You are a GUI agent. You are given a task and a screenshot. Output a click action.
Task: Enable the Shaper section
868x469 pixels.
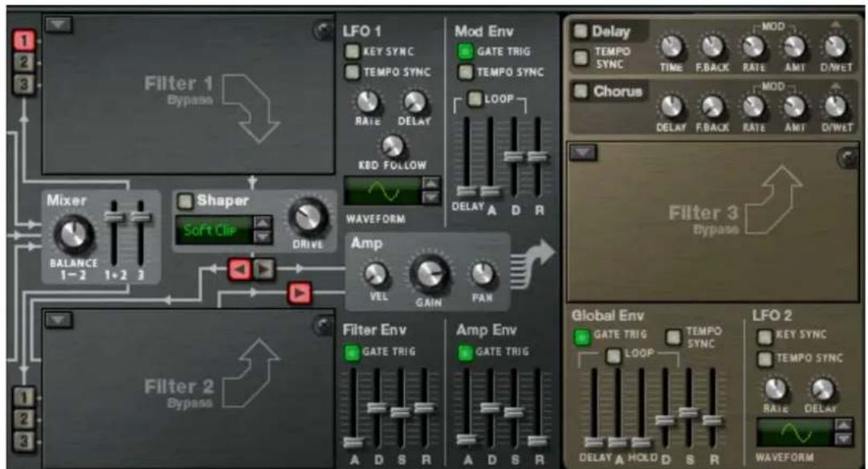[185, 201]
